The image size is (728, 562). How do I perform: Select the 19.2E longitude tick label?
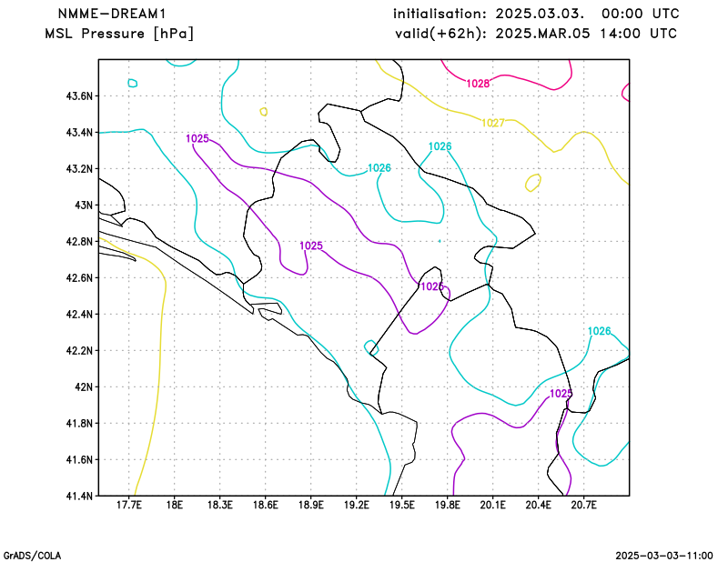(x=357, y=505)
